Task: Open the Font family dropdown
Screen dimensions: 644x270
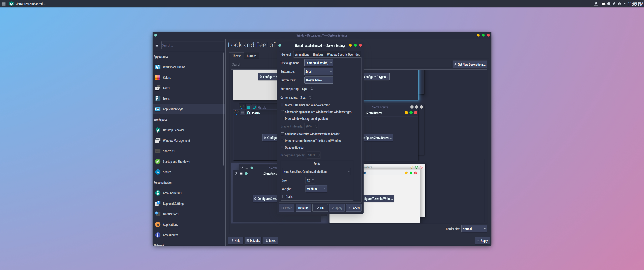Action: point(317,172)
